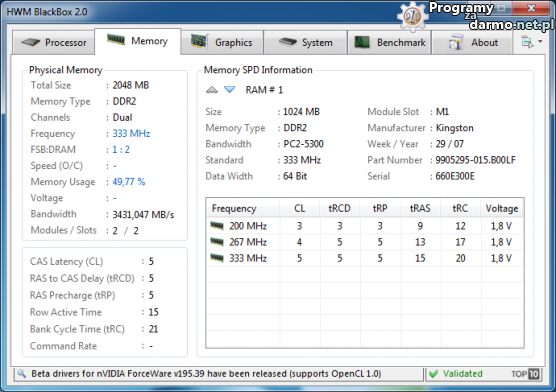
Task: Select the 267 MHz timing row
Action: tap(365, 242)
